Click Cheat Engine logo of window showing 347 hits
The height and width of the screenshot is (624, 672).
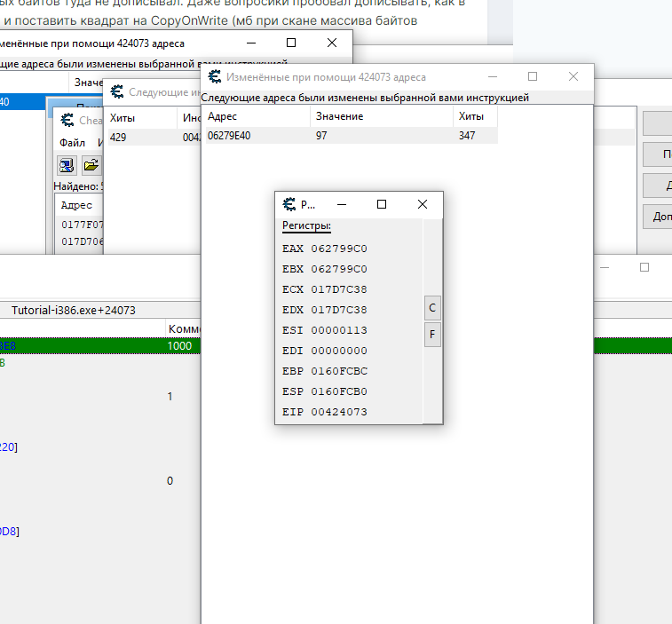(215, 77)
